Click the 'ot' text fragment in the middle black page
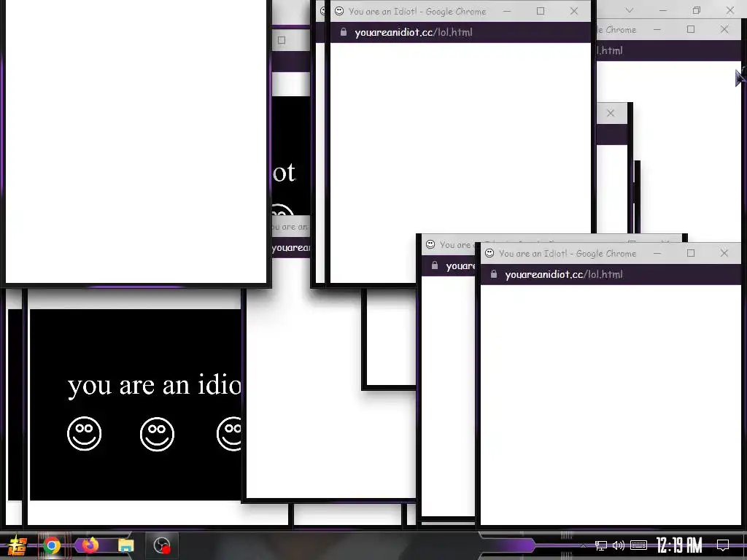 click(x=285, y=172)
